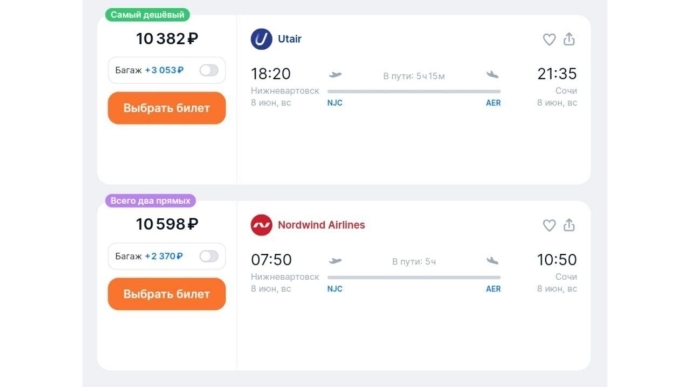Share the Utair flight ticket

pos(569,39)
